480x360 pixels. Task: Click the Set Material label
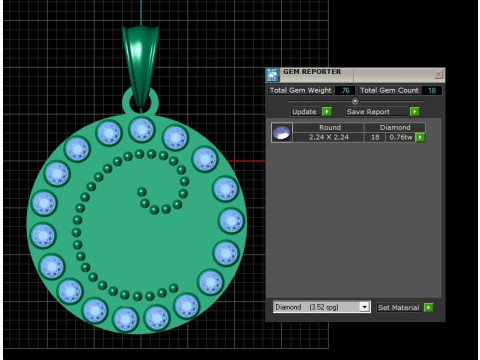pos(399,307)
